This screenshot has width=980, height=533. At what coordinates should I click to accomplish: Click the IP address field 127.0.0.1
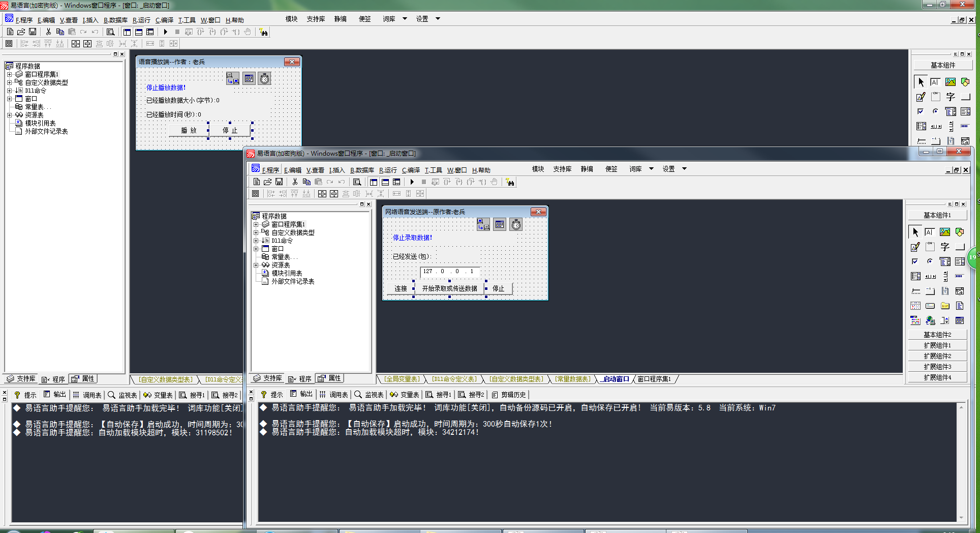coord(450,272)
